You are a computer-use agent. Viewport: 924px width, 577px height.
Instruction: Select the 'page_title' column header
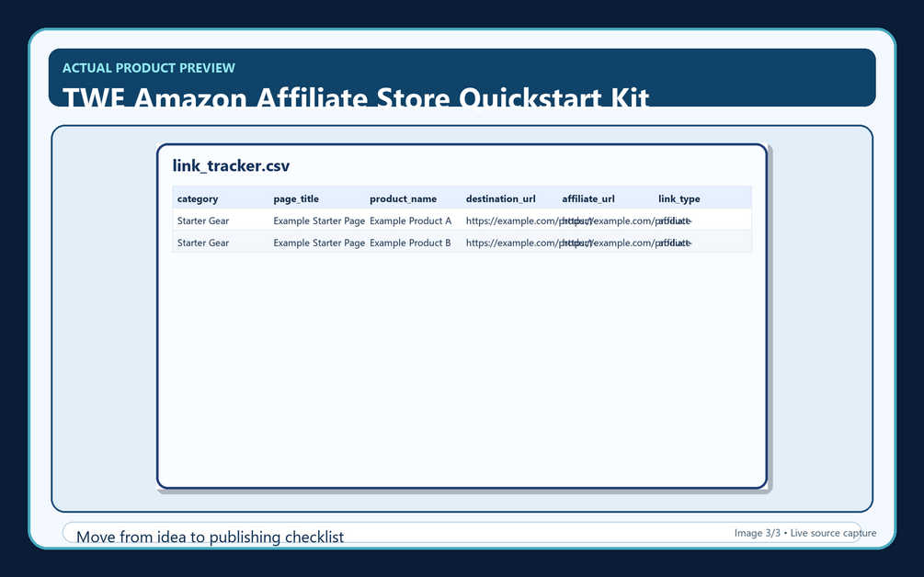pos(296,199)
